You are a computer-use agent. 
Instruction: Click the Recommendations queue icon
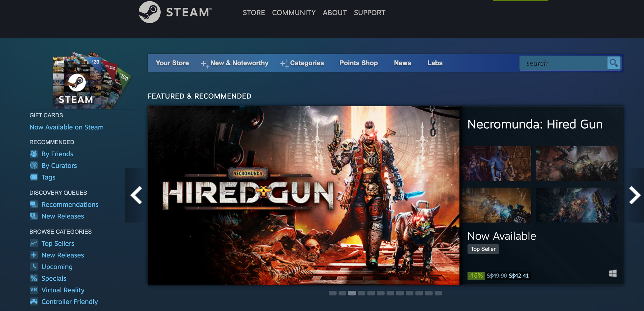34,204
